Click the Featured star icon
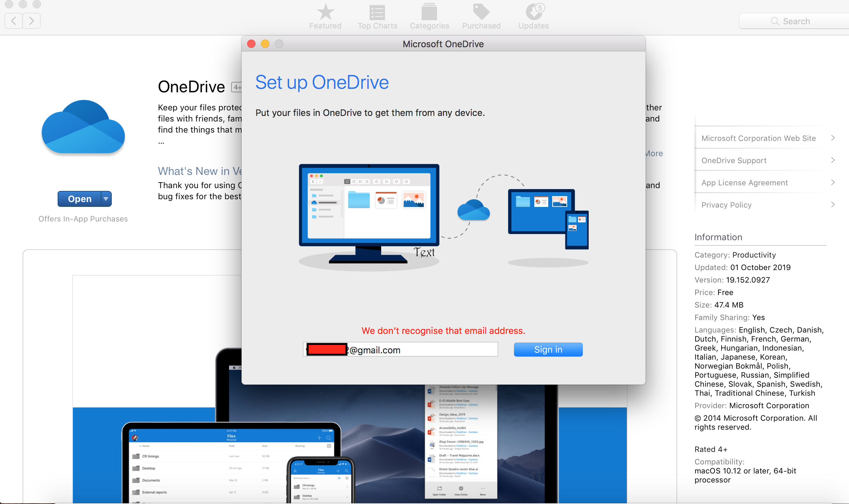The width and height of the screenshot is (849, 504). (x=325, y=12)
